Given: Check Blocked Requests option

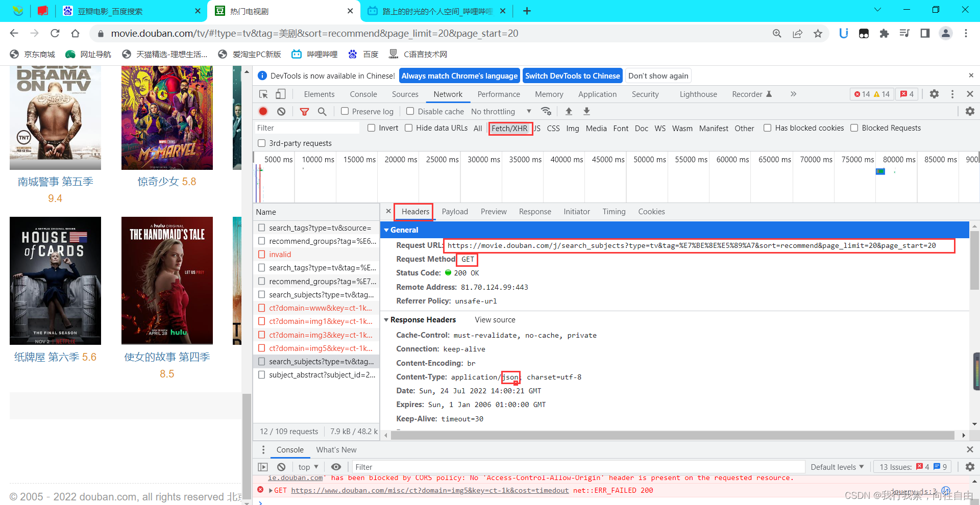Looking at the screenshot, I should pos(854,128).
